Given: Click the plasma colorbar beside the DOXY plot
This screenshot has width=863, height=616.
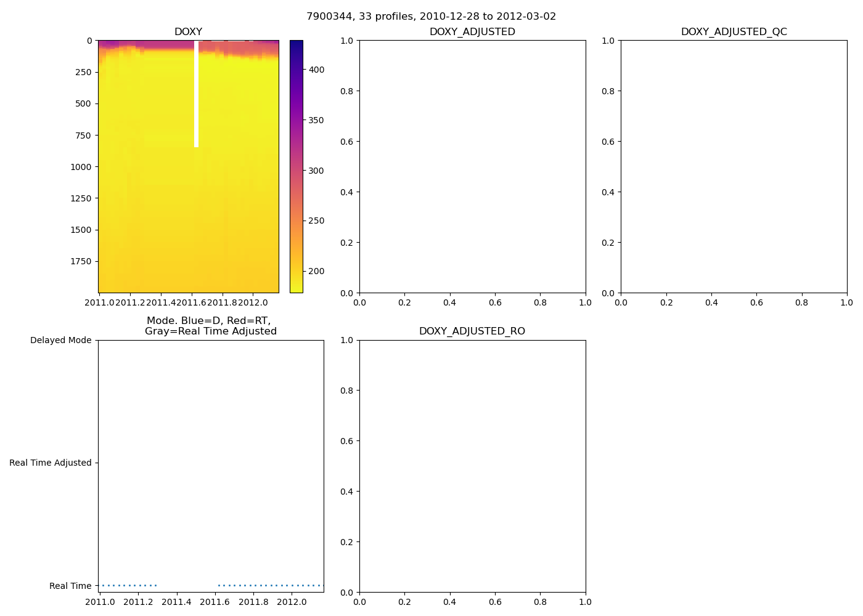Looking at the screenshot, I should 296,166.
